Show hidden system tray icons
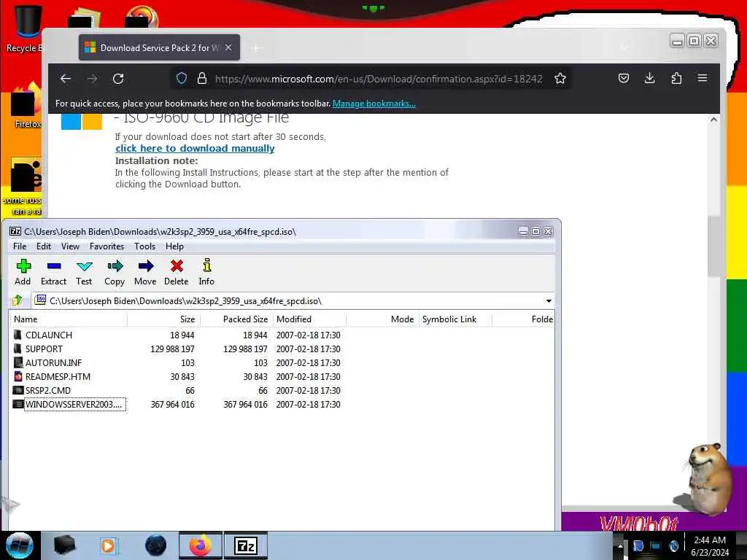 coord(620,546)
